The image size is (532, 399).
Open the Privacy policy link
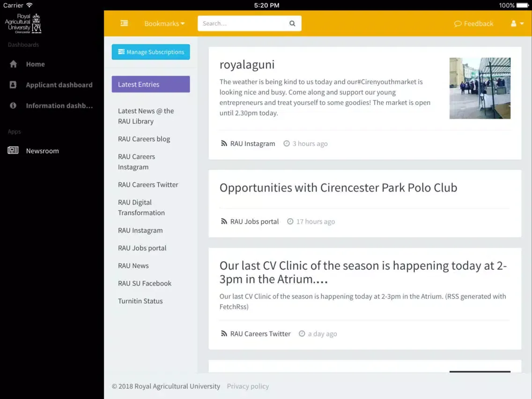pos(248,386)
